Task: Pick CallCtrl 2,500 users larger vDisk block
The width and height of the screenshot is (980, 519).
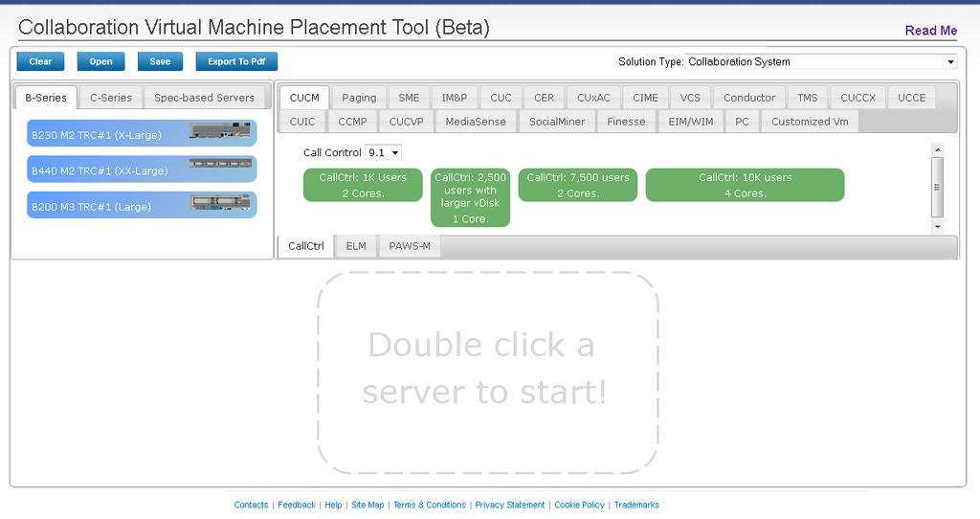Action: click(470, 197)
